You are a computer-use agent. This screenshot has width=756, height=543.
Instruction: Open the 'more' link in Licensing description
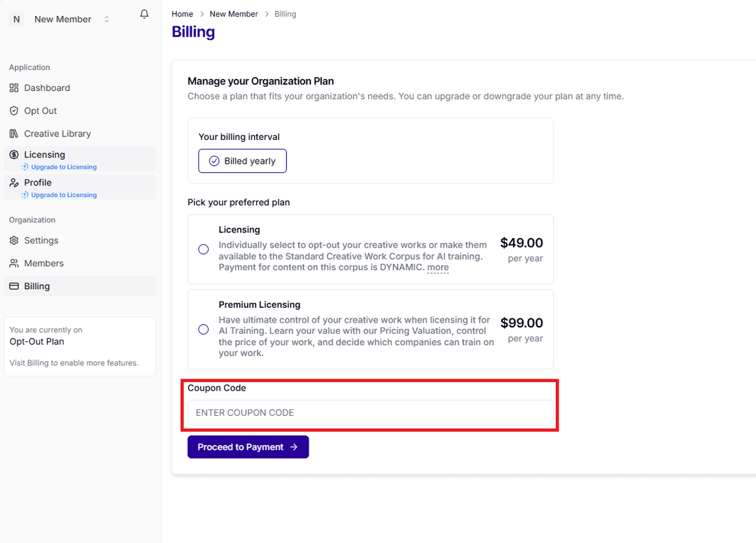[x=437, y=267]
